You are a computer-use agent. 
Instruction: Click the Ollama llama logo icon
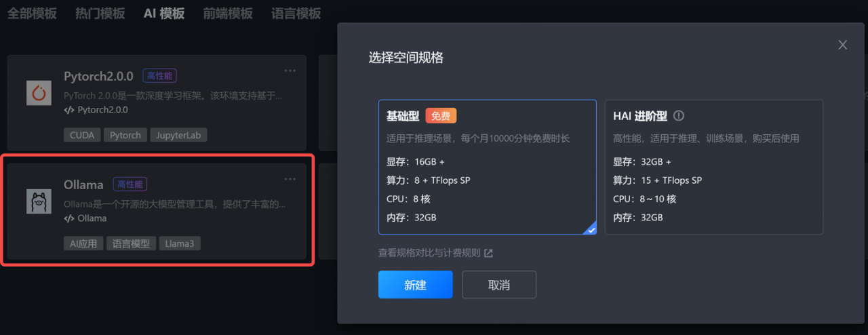tap(39, 201)
